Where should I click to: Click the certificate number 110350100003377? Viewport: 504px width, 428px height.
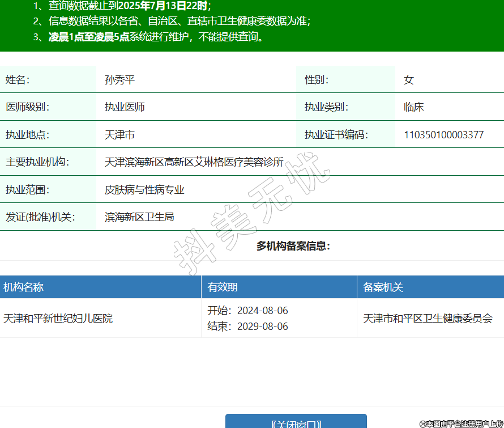[x=443, y=135]
